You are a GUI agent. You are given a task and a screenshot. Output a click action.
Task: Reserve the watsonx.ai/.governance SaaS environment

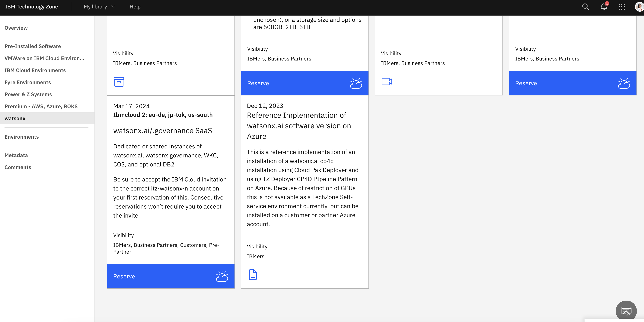(124, 276)
